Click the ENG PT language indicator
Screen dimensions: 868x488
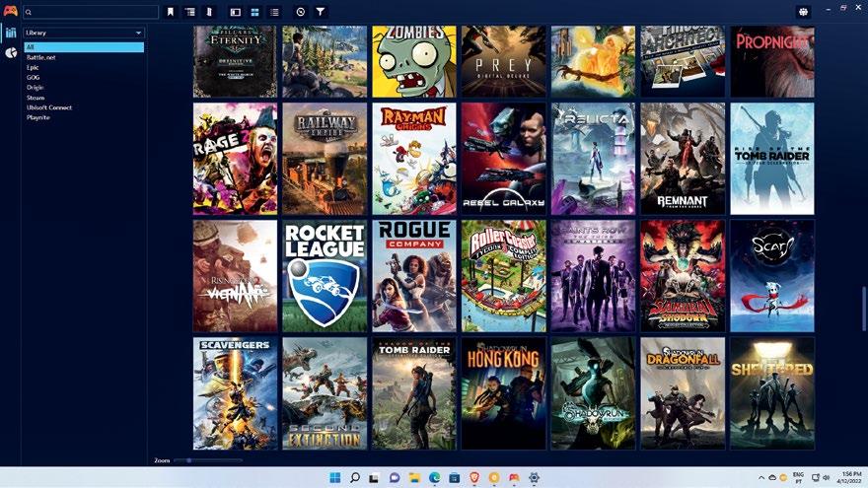(x=798, y=477)
